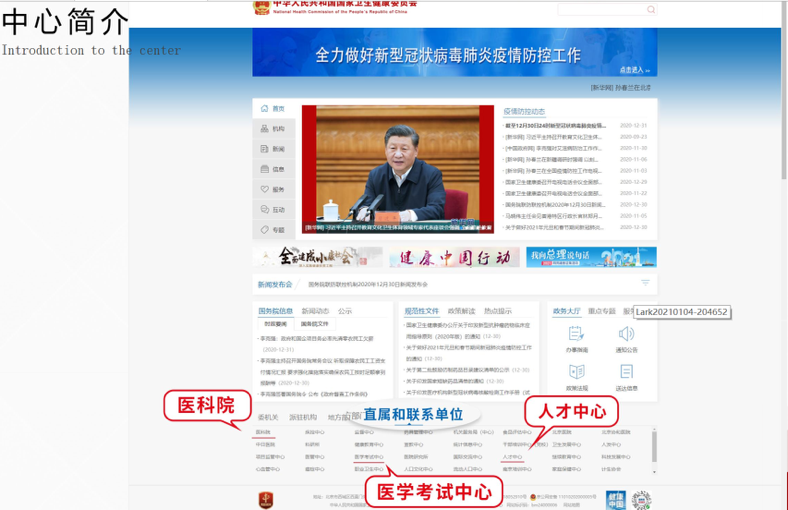Viewport: 788px width, 510px height.
Task: Open the 健康教育中心 link
Action: [x=369, y=444]
